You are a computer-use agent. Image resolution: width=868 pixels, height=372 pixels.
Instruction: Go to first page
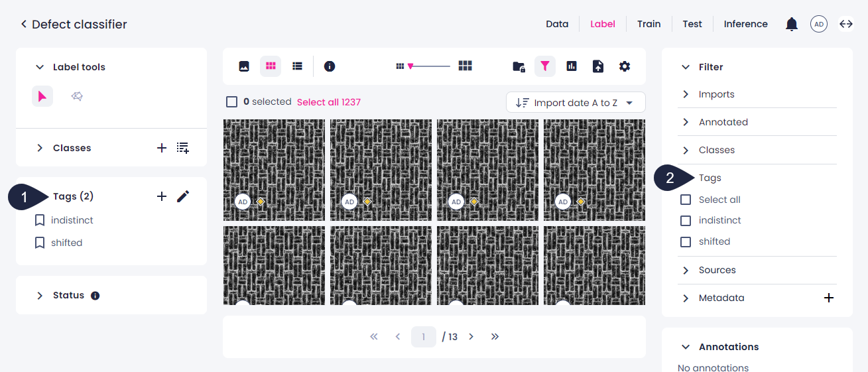[374, 337]
